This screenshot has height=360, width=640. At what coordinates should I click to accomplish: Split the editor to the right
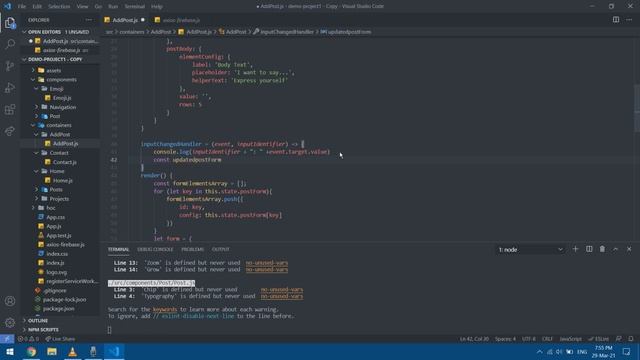(616, 20)
